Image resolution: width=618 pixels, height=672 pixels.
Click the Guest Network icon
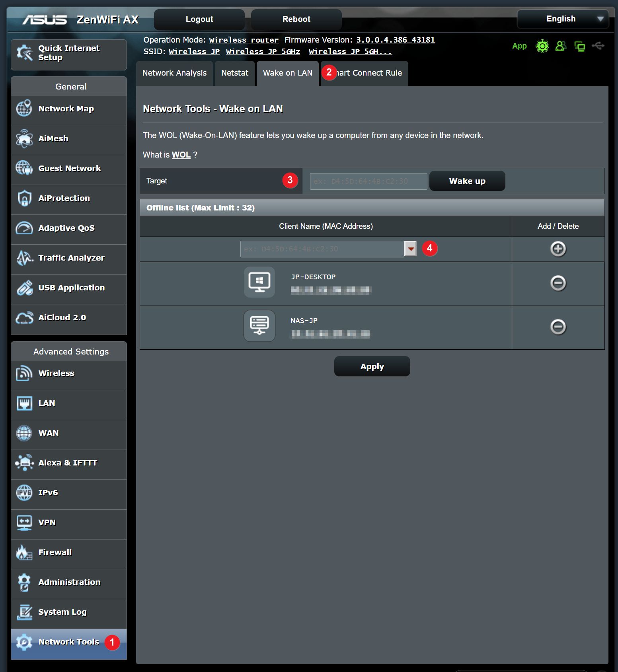pos(24,168)
